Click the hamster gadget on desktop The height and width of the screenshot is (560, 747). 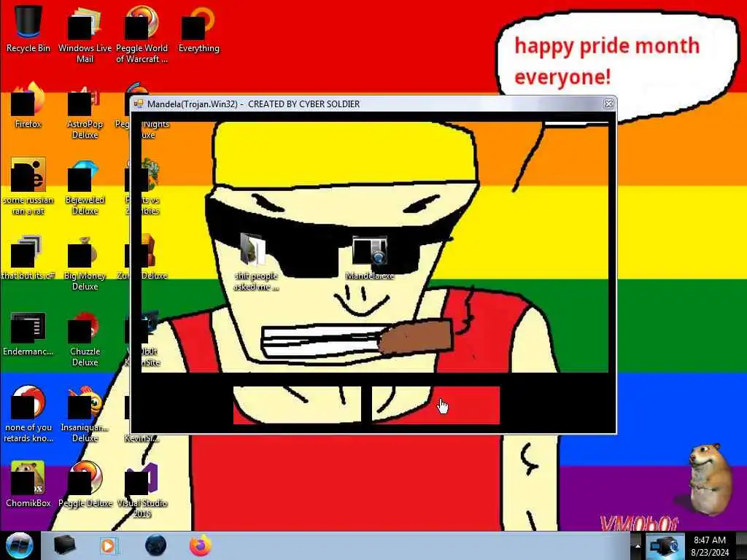[709, 480]
